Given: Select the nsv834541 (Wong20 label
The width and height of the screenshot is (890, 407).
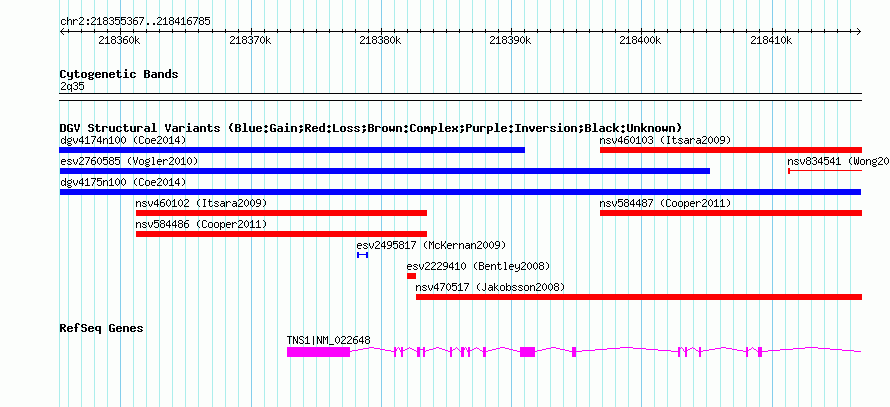Looking at the screenshot, I should point(838,161).
